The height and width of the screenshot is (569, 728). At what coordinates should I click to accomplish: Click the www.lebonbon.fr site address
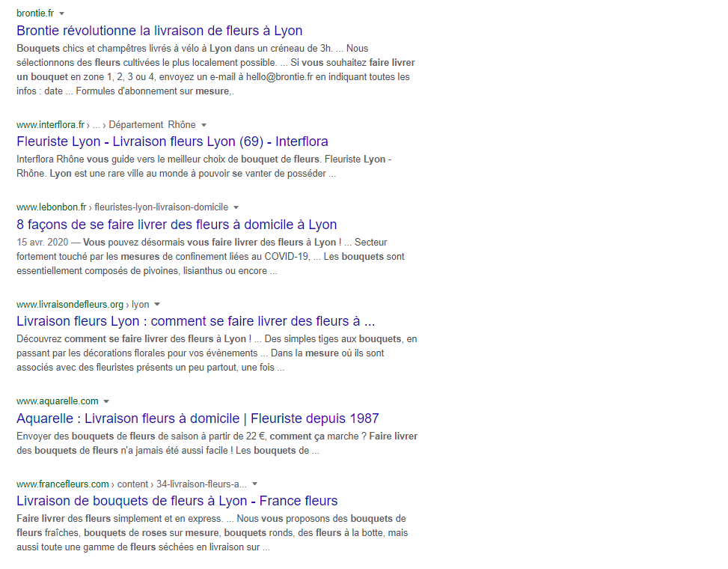[52, 207]
